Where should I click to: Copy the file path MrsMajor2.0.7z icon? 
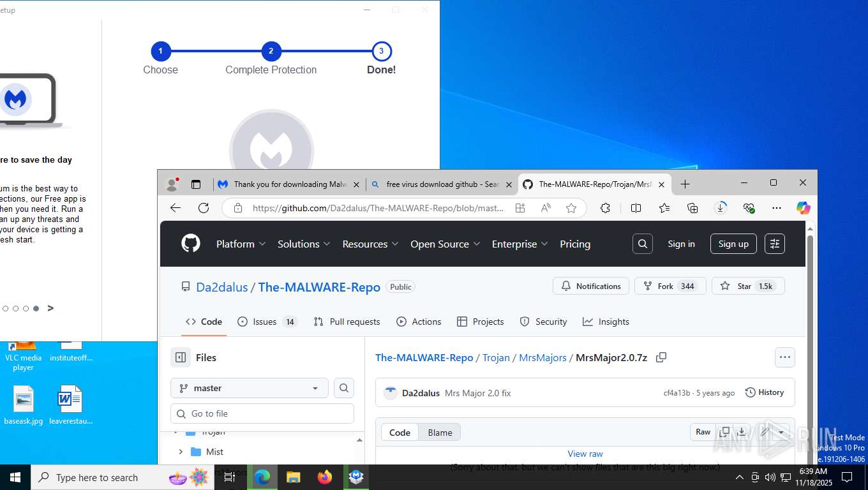click(x=661, y=357)
